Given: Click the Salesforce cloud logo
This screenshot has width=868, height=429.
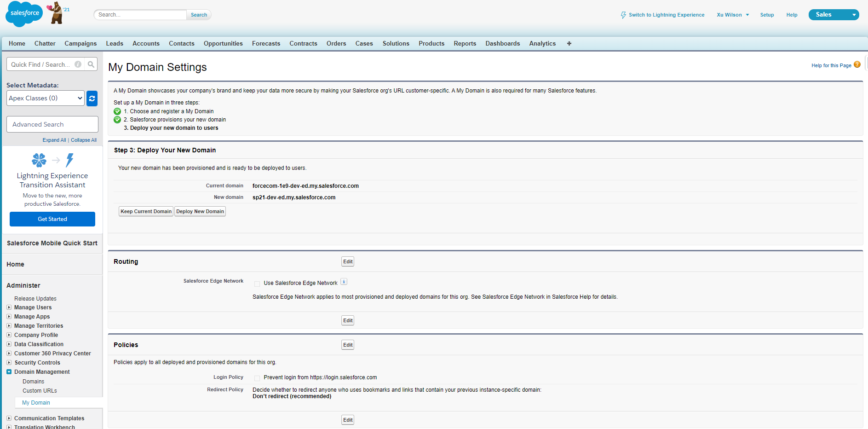Looking at the screenshot, I should [x=23, y=14].
